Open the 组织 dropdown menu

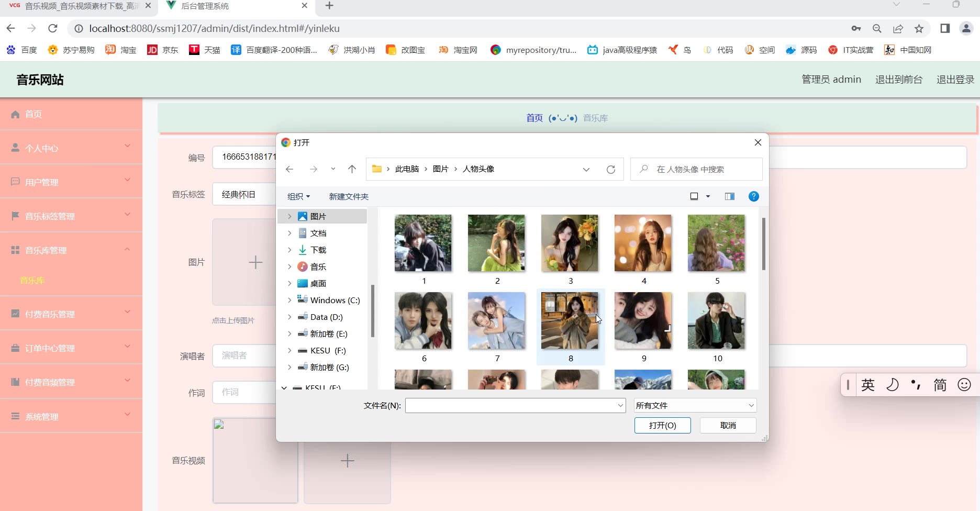pyautogui.click(x=298, y=196)
